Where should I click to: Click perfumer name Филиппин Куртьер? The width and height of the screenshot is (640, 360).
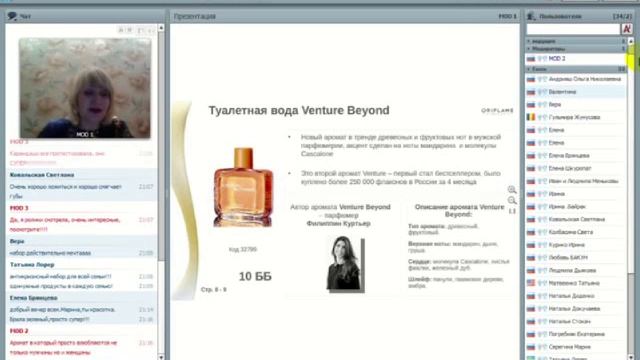coord(338,224)
